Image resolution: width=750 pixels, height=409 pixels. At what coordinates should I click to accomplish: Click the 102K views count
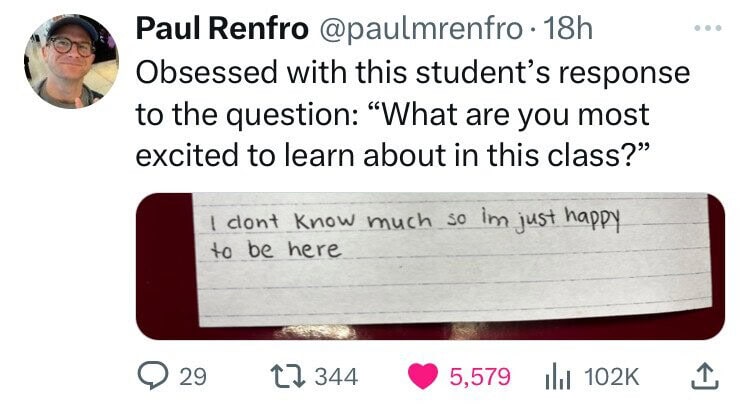[x=611, y=376]
